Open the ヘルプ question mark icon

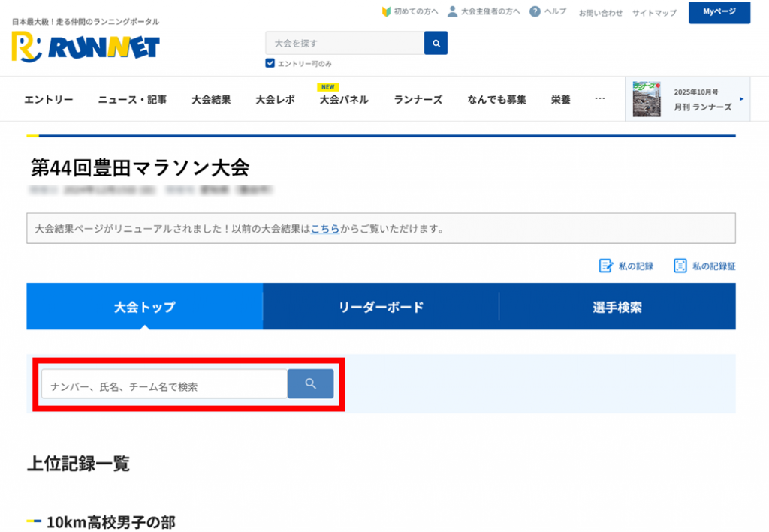tap(535, 12)
